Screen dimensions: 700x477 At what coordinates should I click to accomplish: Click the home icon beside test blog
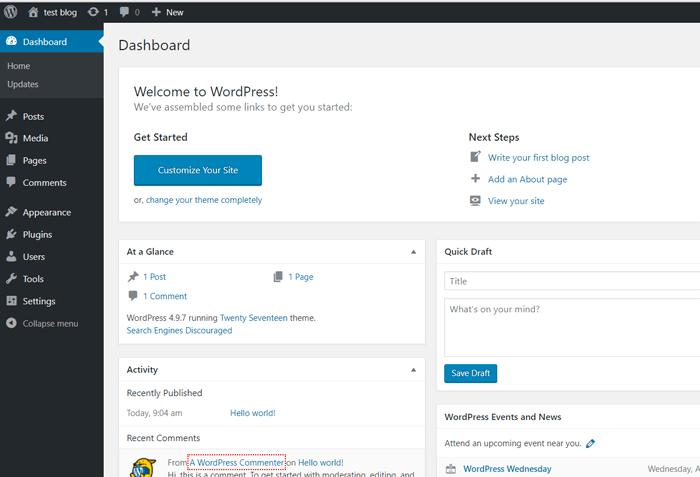pyautogui.click(x=33, y=12)
